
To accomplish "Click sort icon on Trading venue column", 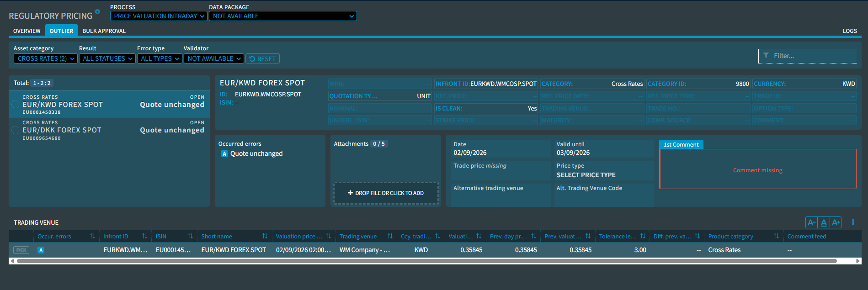I will coord(390,236).
